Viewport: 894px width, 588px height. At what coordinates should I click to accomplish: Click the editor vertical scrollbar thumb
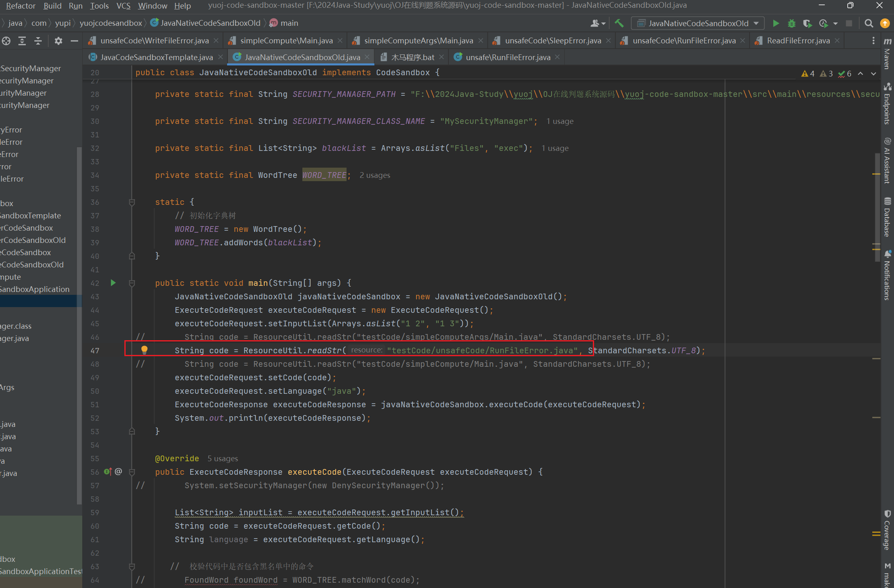pos(877,208)
